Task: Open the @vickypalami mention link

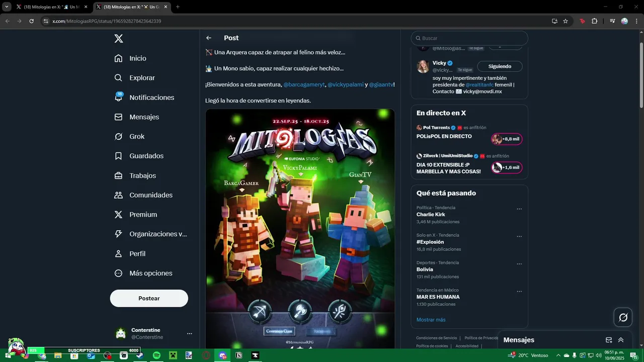Action: tap(346, 84)
